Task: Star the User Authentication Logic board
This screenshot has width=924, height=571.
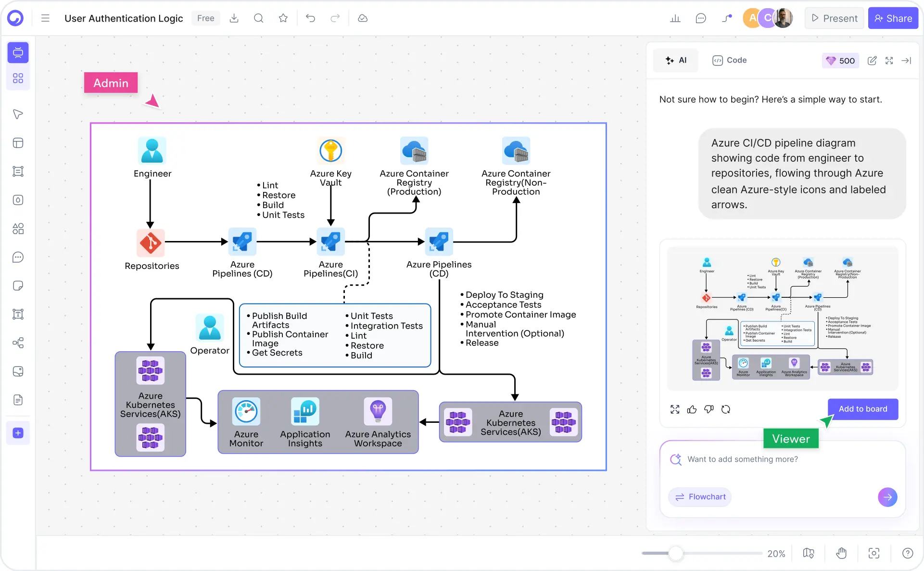Action: pyautogui.click(x=283, y=18)
